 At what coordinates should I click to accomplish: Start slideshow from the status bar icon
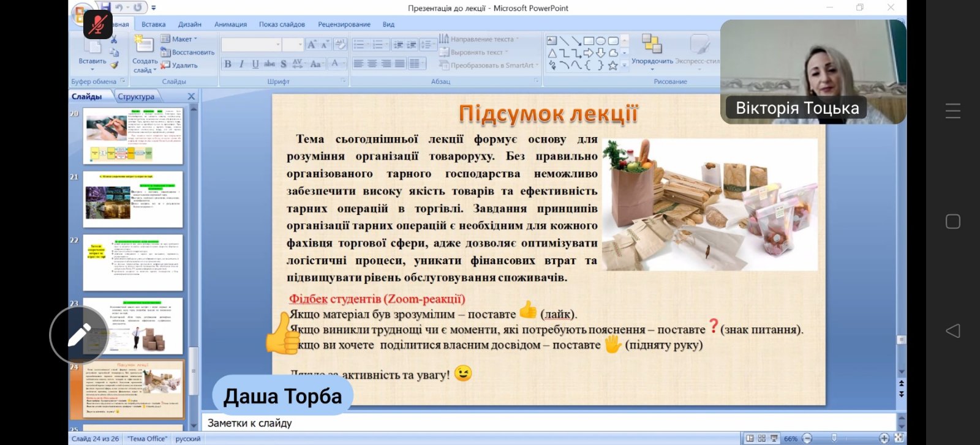(774, 438)
